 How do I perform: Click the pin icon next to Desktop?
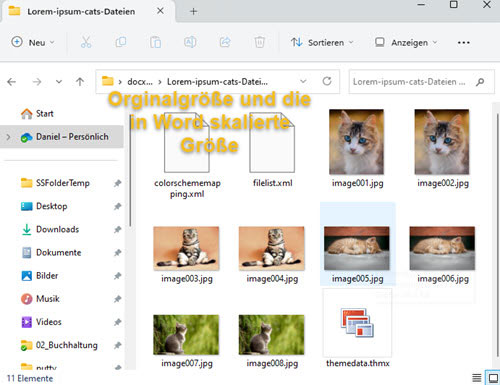[117, 206]
